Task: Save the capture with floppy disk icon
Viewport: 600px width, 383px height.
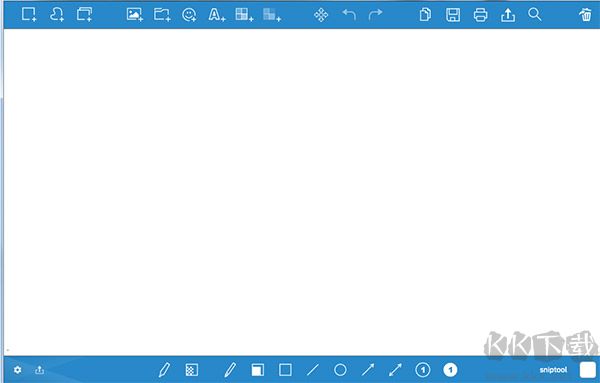Action: click(x=453, y=15)
